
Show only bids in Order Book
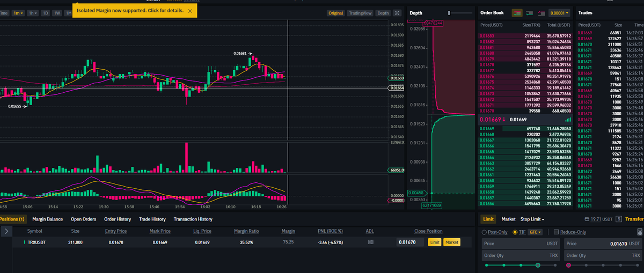(529, 12)
